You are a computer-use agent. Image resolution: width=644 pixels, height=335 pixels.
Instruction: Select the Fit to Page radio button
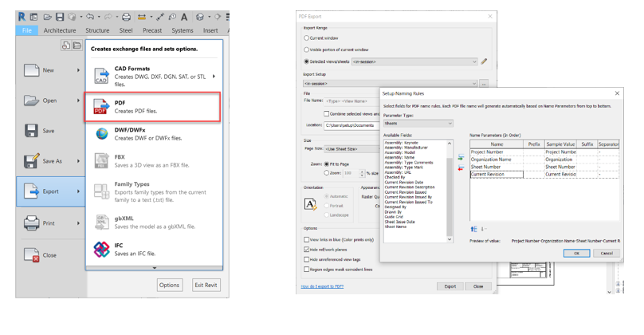(x=327, y=164)
